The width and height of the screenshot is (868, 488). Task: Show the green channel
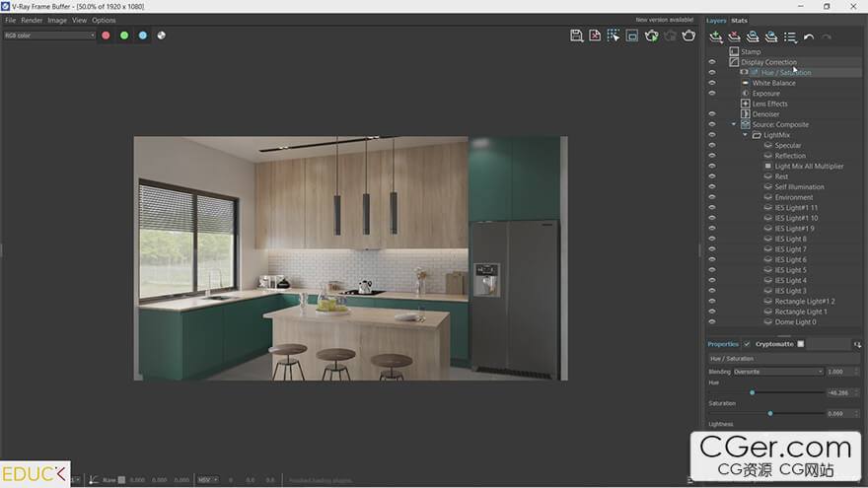[124, 35]
